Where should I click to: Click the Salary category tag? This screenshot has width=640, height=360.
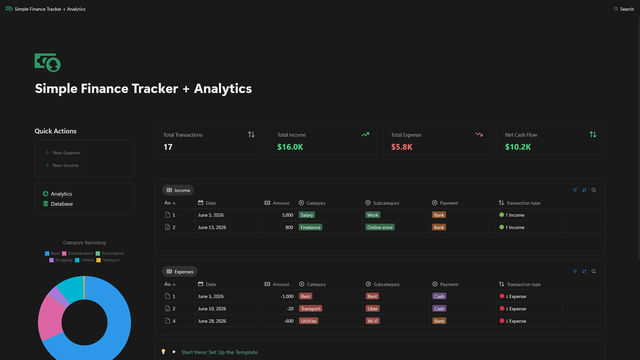(307, 215)
